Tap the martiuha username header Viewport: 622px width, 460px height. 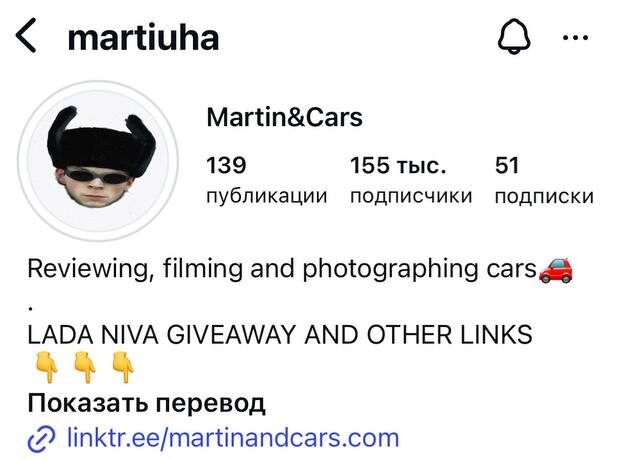pos(143,38)
